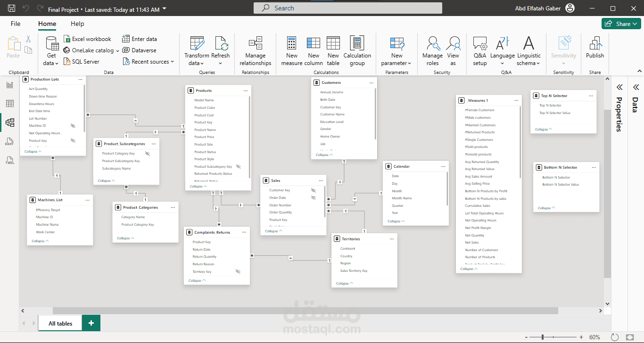Open the File menu

(16, 24)
